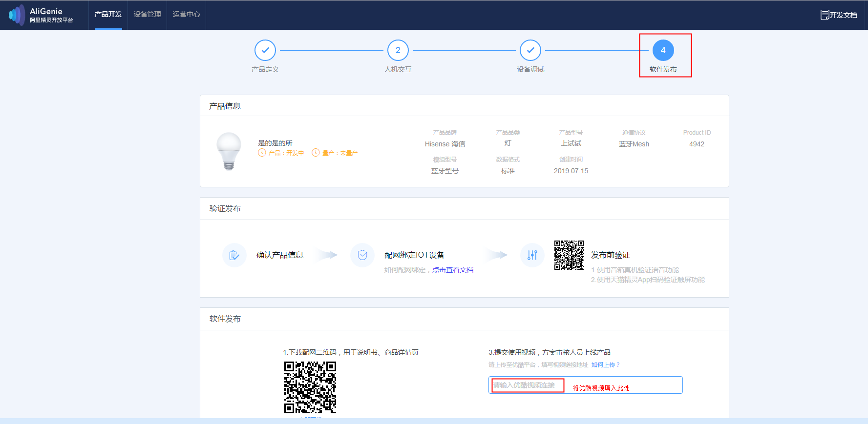
Task: Focus the 优酷视频连接 input field
Action: 585,385
